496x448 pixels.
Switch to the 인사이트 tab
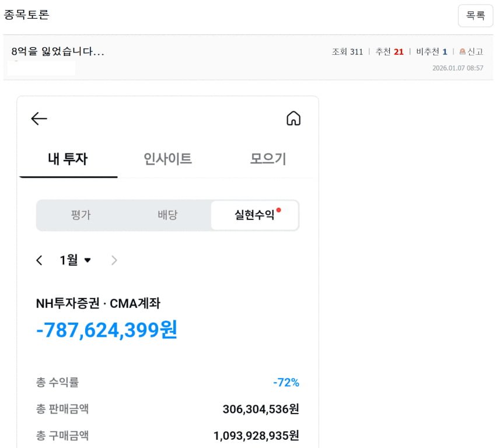click(x=167, y=157)
